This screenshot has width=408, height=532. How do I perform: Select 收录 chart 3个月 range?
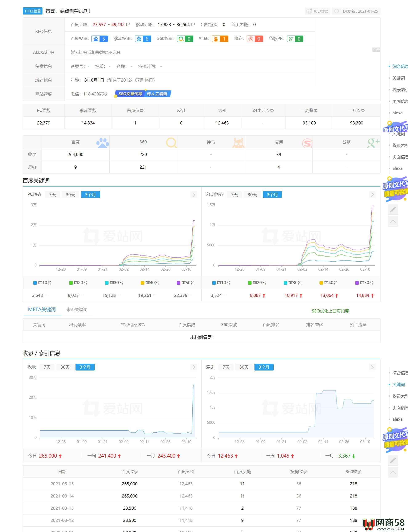[x=85, y=367]
